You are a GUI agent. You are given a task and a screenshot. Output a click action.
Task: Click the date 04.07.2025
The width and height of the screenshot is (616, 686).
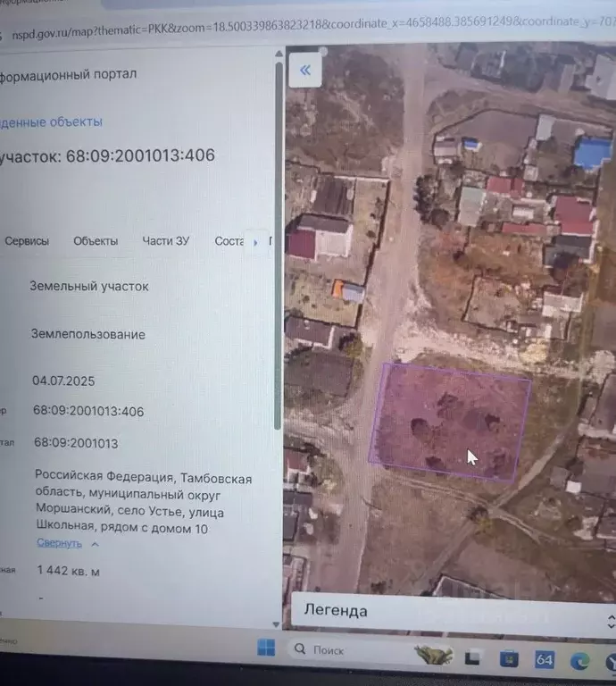[63, 381]
